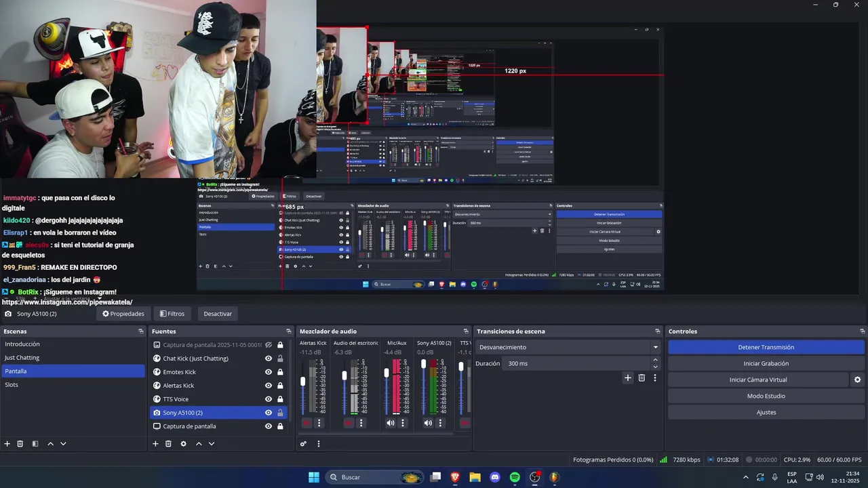868x488 pixels.
Task: Select the Introducción scene
Action: click(x=73, y=344)
